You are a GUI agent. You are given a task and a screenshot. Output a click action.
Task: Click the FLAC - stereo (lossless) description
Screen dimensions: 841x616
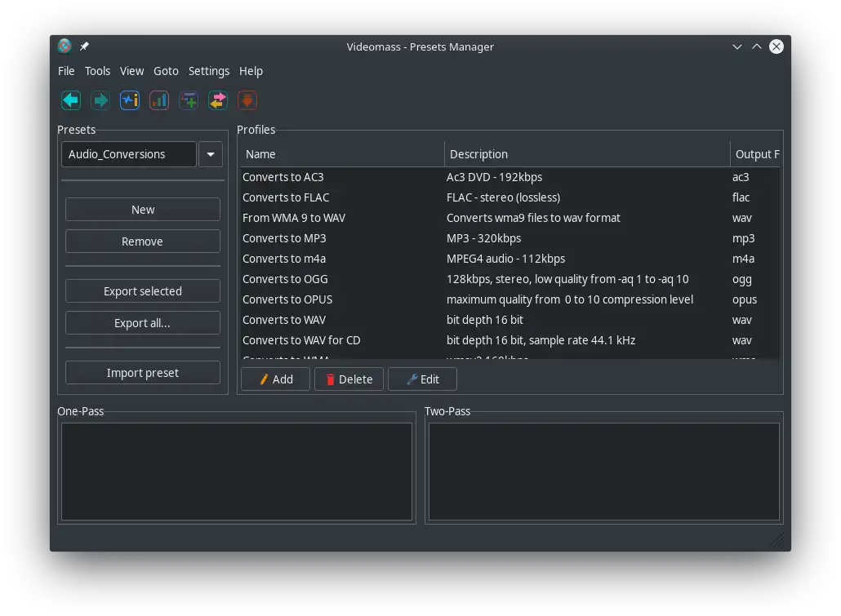[504, 197]
